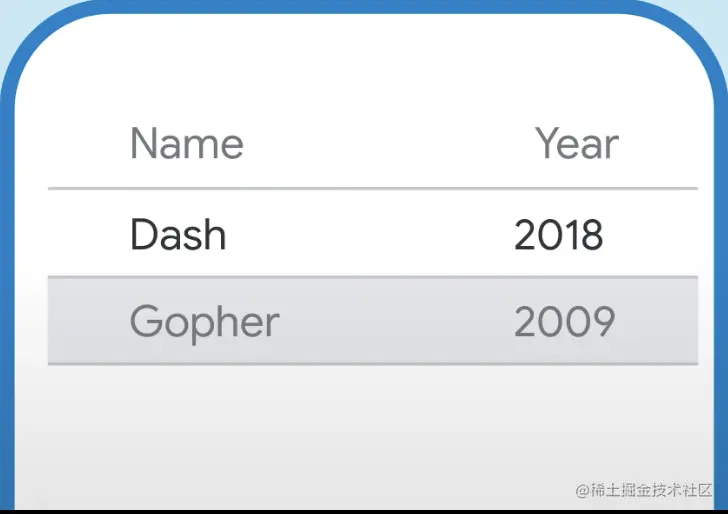Viewport: 728px width, 514px height.
Task: Sort by the Year column header
Action: coord(577,144)
